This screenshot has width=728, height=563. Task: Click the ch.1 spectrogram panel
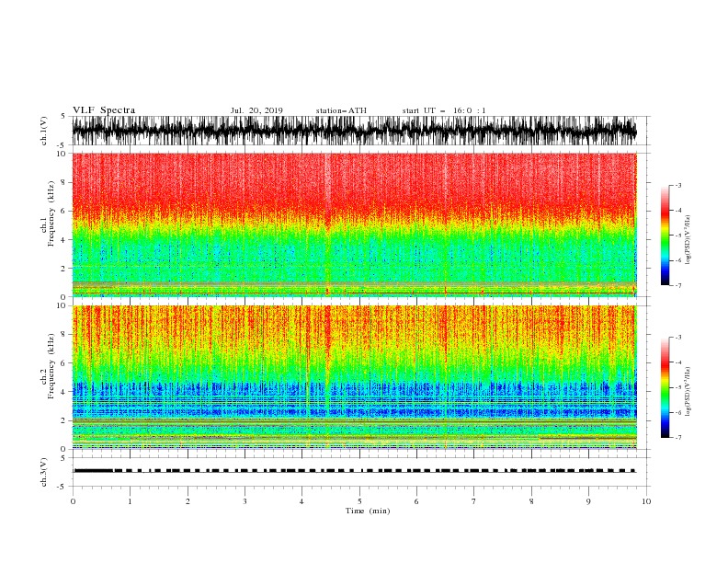point(354,224)
